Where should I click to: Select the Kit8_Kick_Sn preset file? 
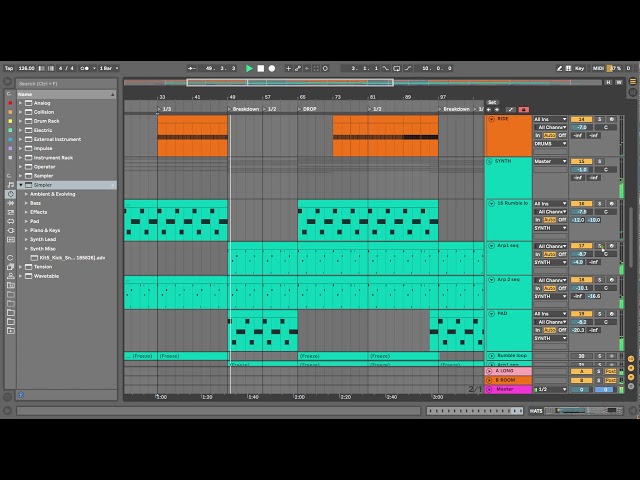click(x=68, y=258)
